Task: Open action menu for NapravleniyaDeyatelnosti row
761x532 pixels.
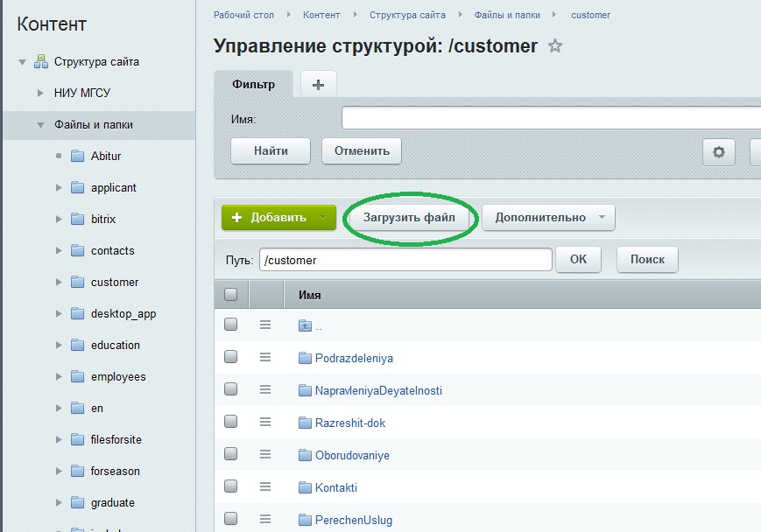Action: (265, 389)
